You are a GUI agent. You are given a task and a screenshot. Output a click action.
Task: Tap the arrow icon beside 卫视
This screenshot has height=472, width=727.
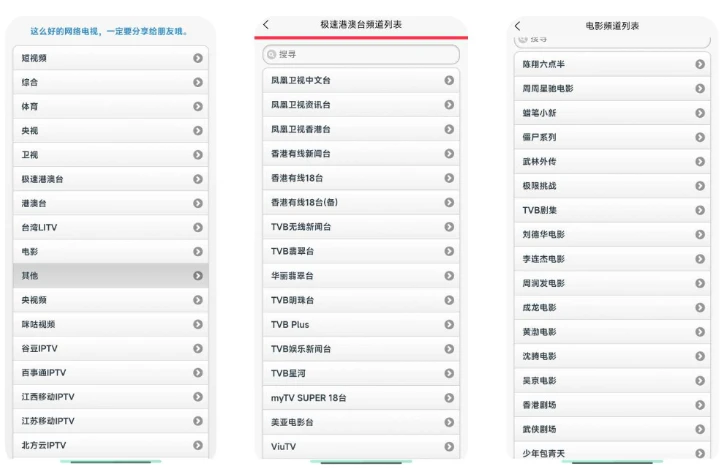[x=198, y=154]
